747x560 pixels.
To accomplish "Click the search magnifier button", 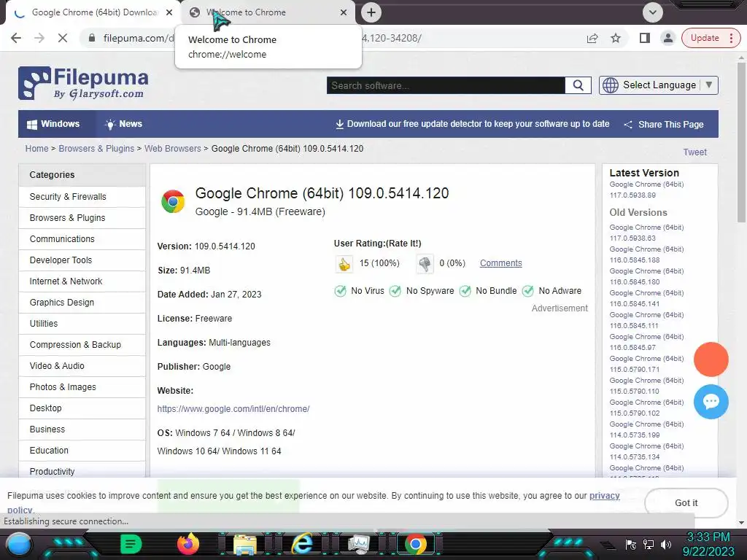I will coord(578,85).
